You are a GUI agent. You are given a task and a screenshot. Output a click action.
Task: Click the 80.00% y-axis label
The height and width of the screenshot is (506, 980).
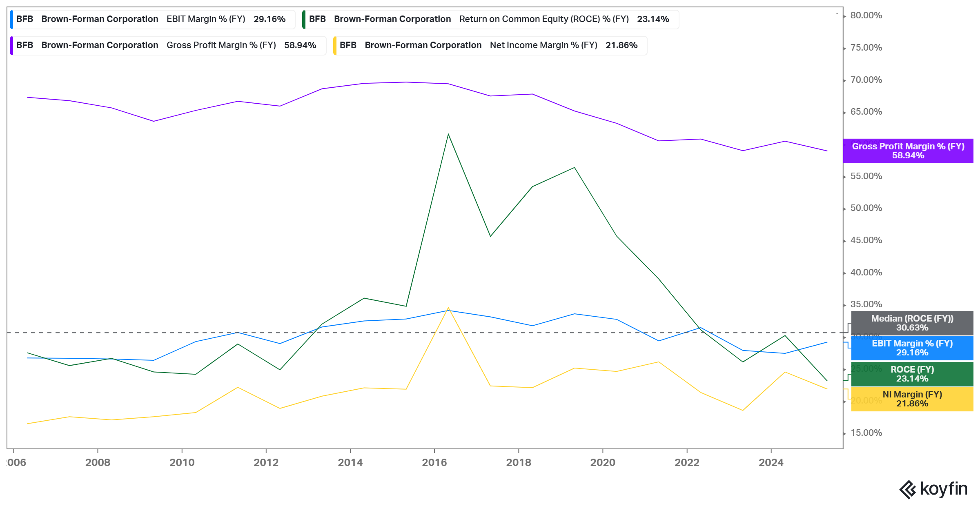pos(866,16)
